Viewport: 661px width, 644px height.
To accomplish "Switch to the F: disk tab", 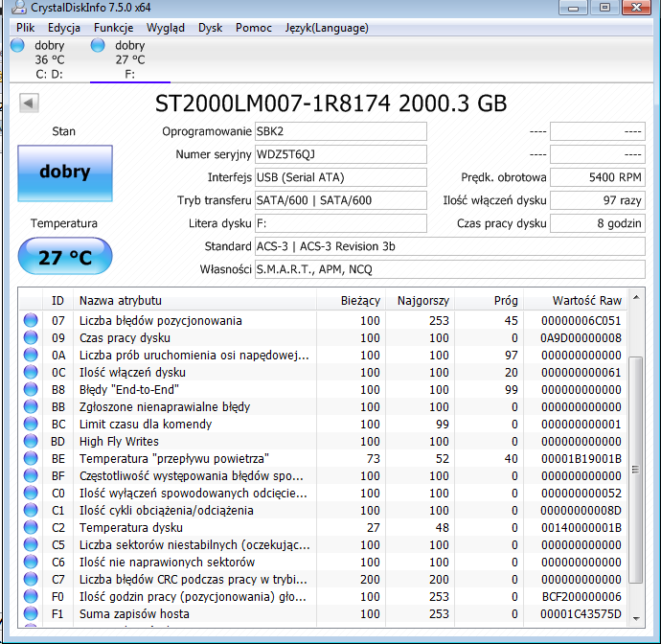I will click(x=130, y=59).
